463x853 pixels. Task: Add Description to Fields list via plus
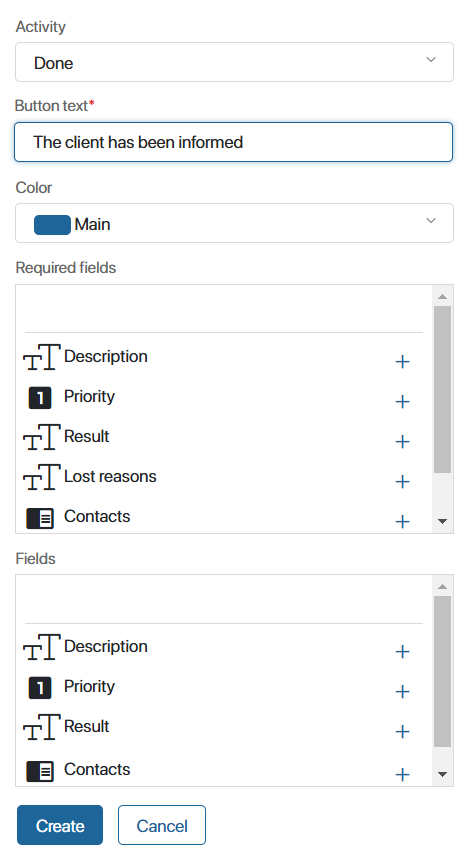pyautogui.click(x=402, y=652)
